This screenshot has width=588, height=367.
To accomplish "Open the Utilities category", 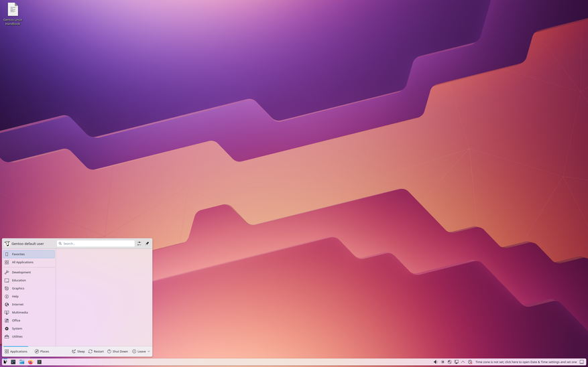I will tap(29, 337).
